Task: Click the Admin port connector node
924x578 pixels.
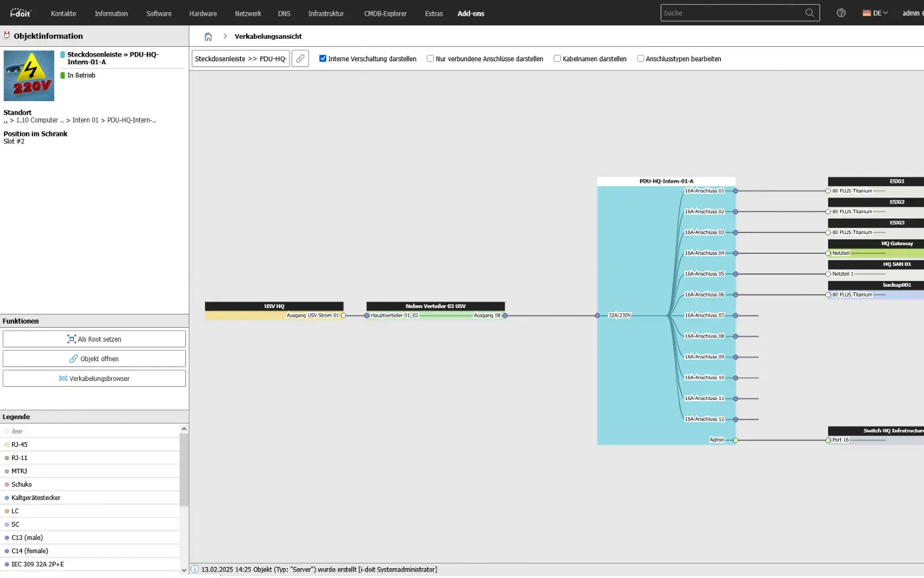Action: coord(735,440)
